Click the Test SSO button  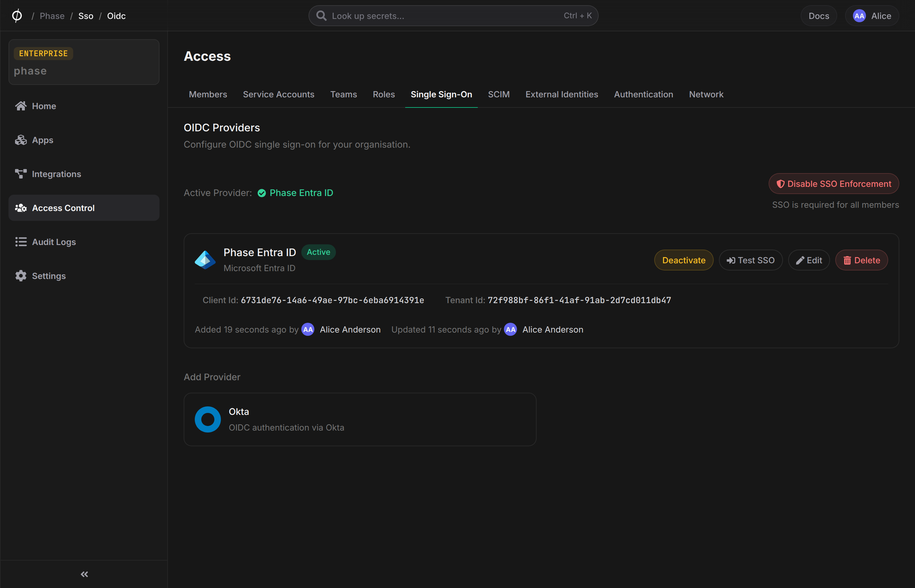(751, 260)
